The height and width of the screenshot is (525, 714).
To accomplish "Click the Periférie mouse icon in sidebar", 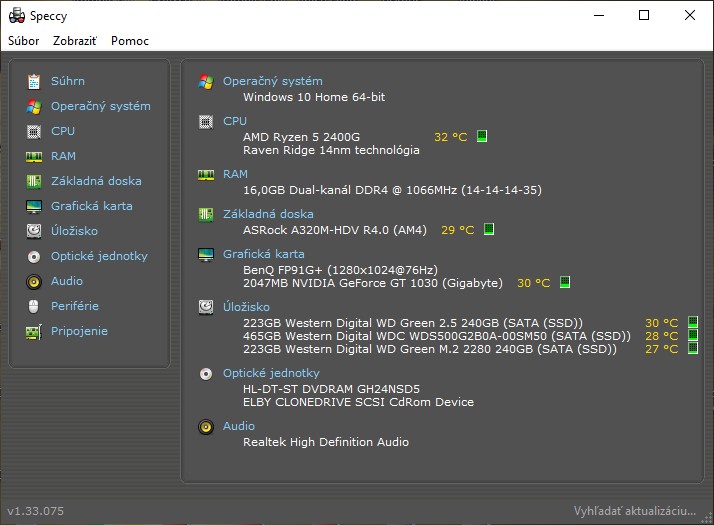I will pos(33,306).
